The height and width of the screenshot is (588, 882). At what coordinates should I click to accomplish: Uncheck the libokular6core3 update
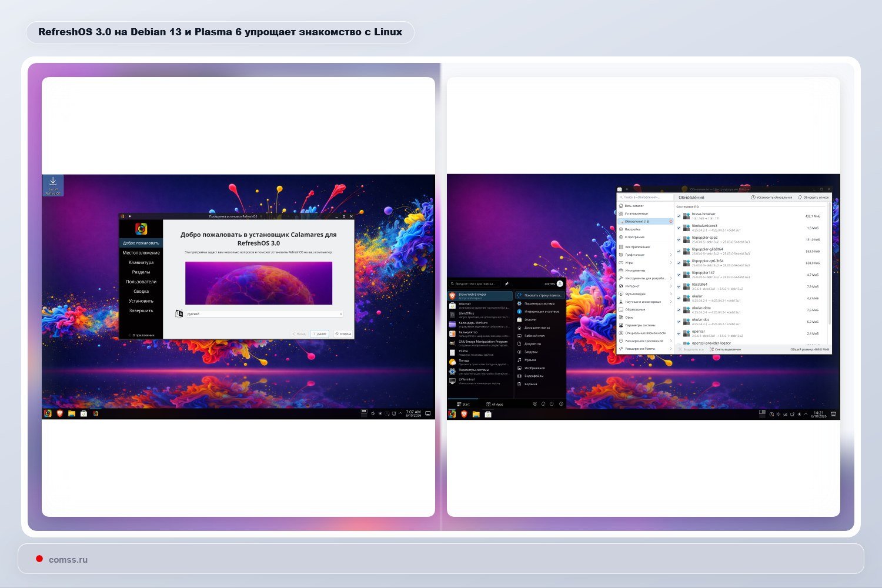click(x=679, y=228)
